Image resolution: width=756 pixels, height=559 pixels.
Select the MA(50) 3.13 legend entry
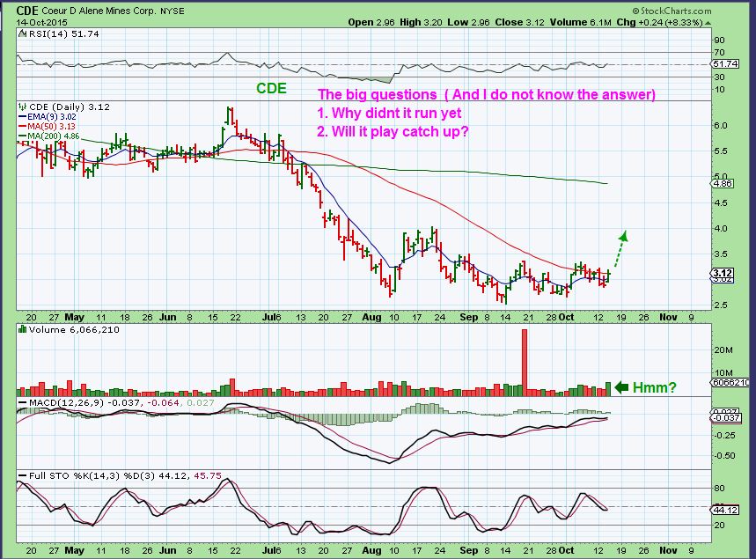(47, 127)
